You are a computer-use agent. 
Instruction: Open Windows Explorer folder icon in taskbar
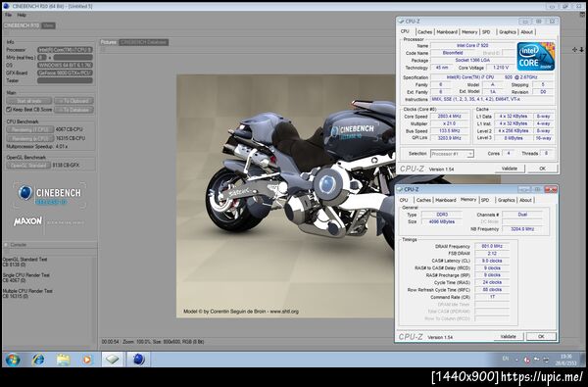(63, 360)
